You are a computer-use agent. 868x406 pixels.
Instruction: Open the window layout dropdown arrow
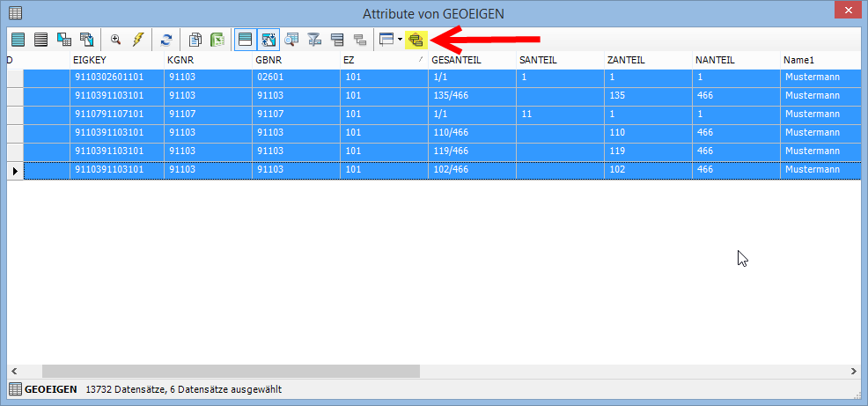point(400,40)
